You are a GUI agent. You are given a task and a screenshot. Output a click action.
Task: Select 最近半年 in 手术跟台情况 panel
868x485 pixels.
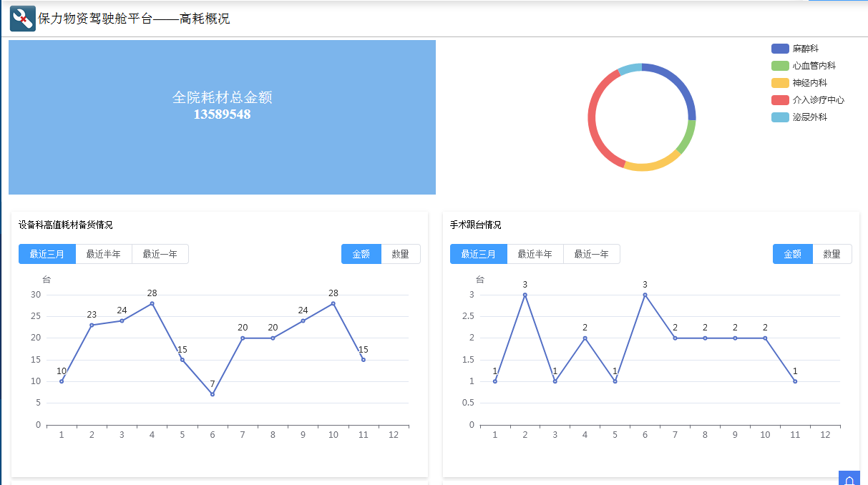[x=535, y=254]
